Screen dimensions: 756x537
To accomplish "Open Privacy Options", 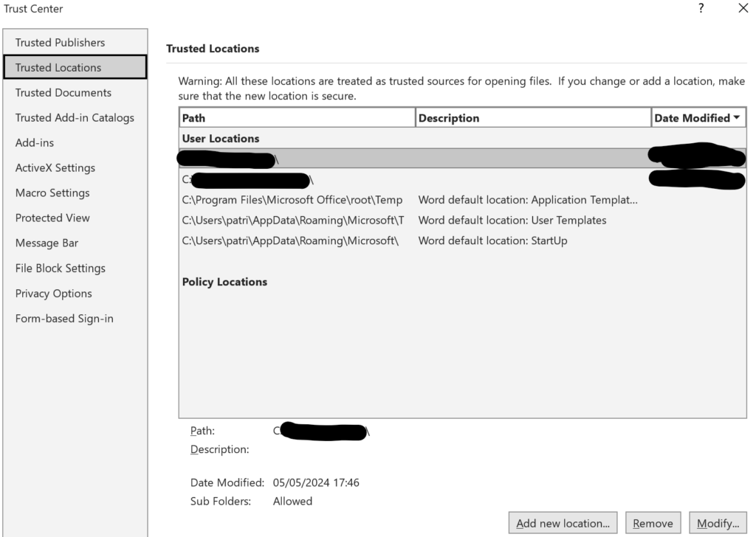I will pyautogui.click(x=75, y=294).
